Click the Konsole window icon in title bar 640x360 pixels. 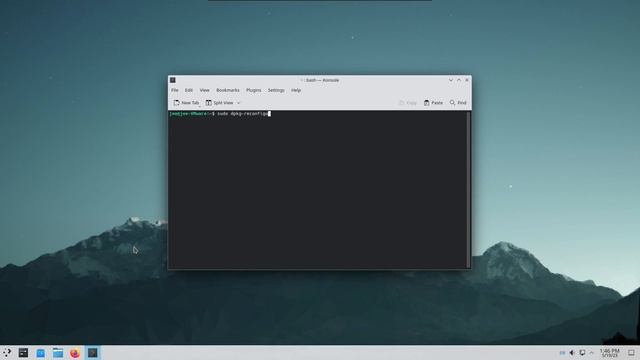(173, 80)
